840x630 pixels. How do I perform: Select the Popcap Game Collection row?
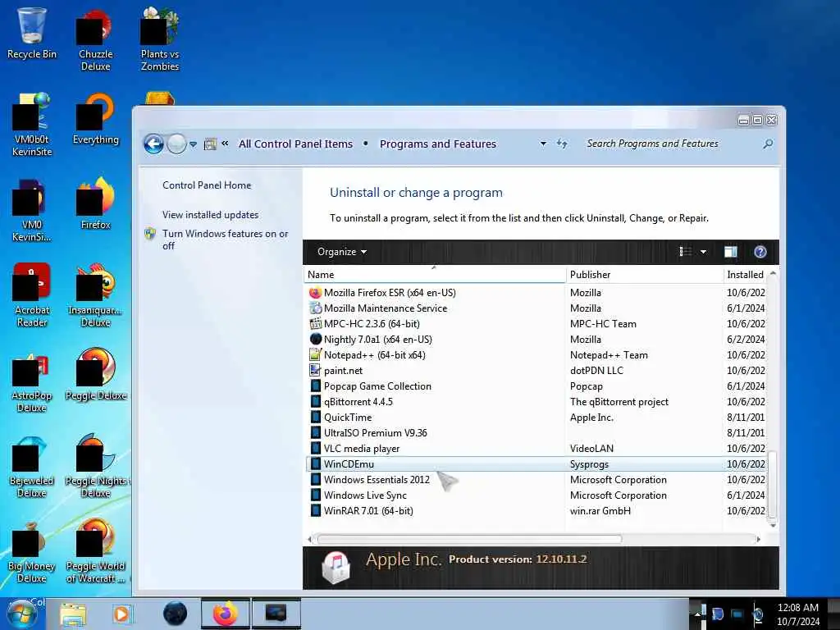pos(536,386)
